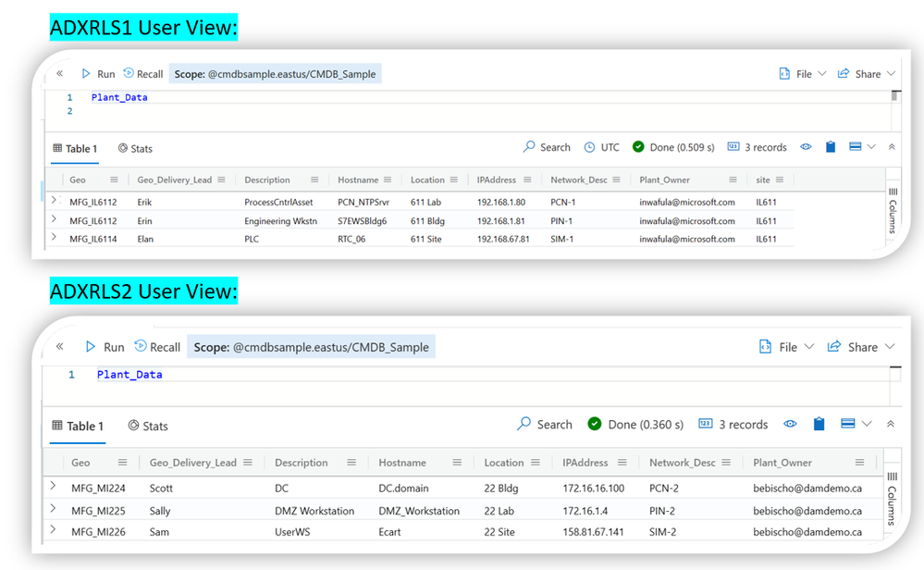
Task: Open Location column menu in ADXRLS2 view
Action: [536, 463]
